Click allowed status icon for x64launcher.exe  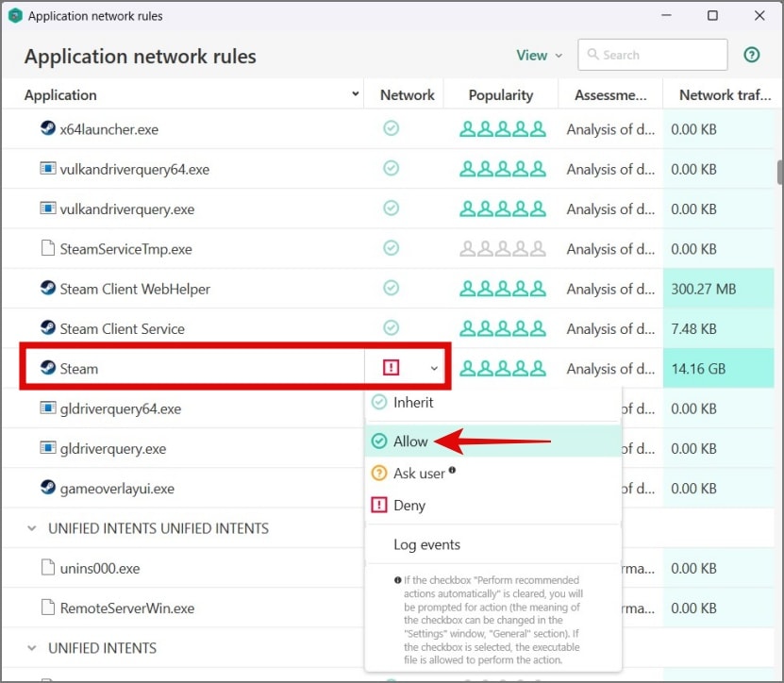pos(391,128)
